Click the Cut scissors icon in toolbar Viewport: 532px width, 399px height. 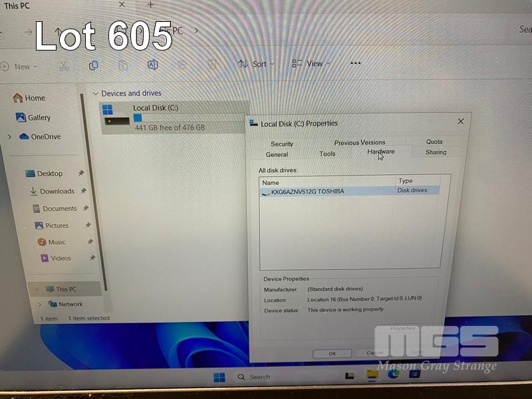point(64,65)
